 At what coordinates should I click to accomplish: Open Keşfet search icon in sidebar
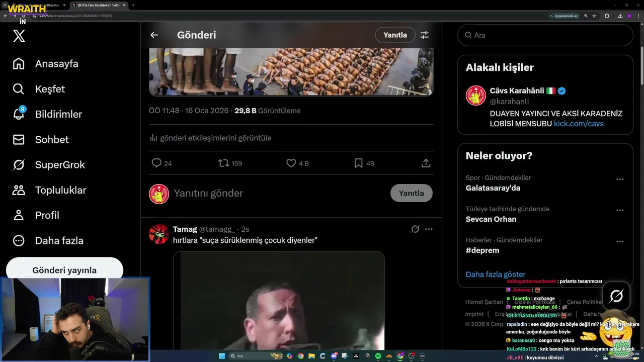19,89
